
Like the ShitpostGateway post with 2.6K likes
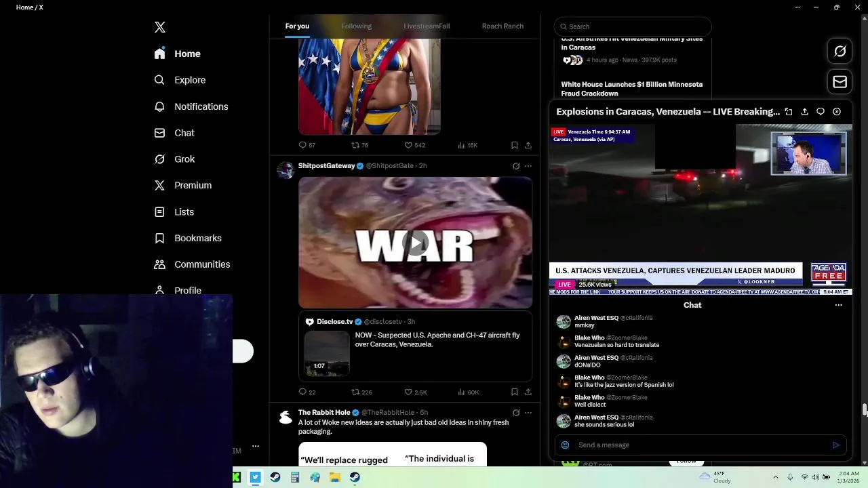click(415, 392)
